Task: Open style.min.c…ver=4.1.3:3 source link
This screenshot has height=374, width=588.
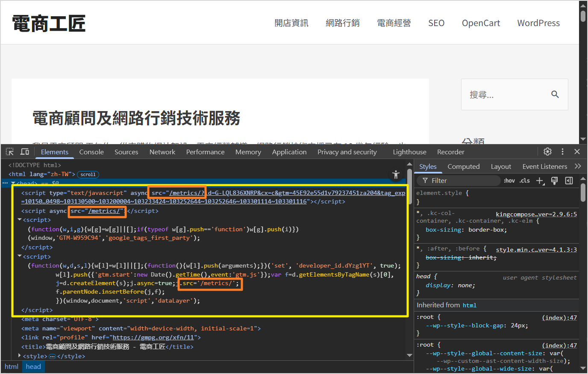Action: pos(536,250)
